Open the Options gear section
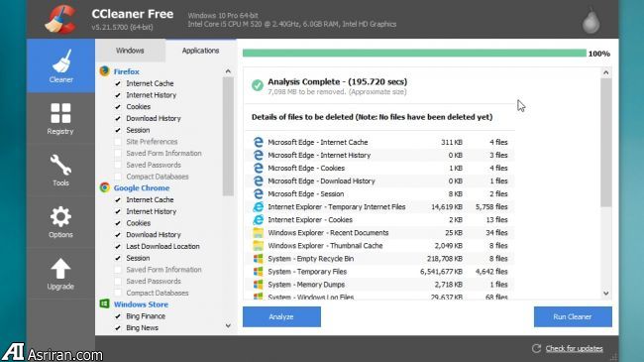644x362 pixels. 60,222
